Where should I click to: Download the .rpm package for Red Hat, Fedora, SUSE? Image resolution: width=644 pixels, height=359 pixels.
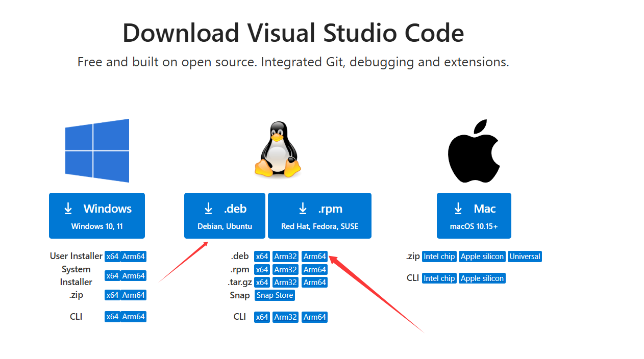319,215
